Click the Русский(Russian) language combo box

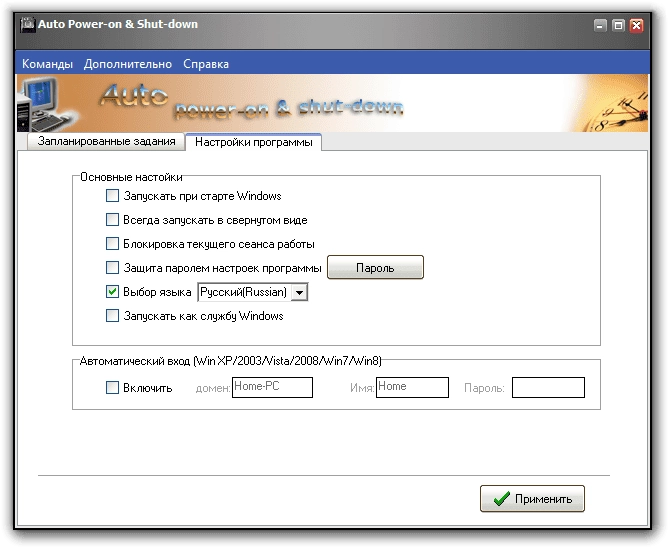tap(252, 292)
